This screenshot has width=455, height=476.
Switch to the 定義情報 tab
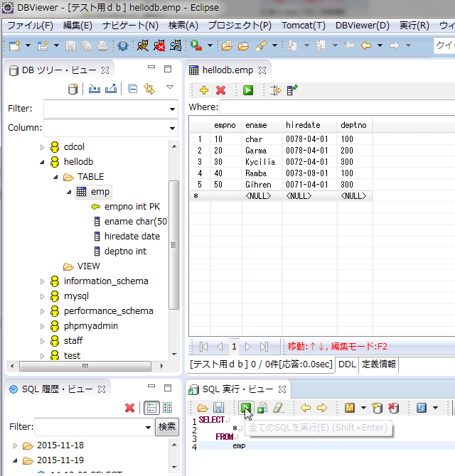click(379, 364)
